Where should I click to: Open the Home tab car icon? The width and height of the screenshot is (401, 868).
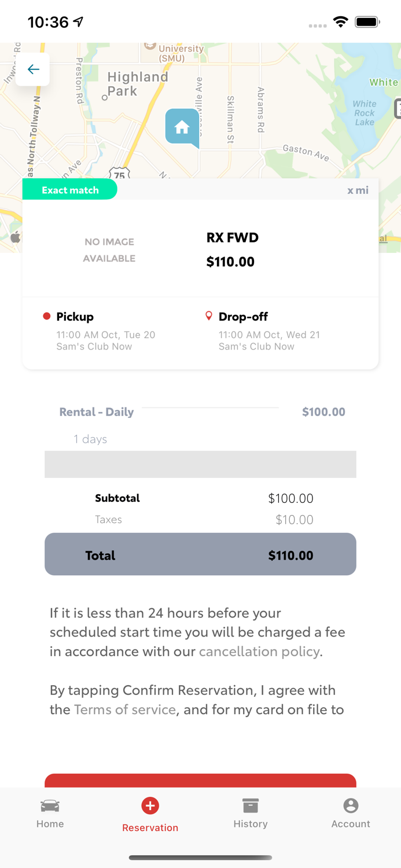tap(50, 806)
